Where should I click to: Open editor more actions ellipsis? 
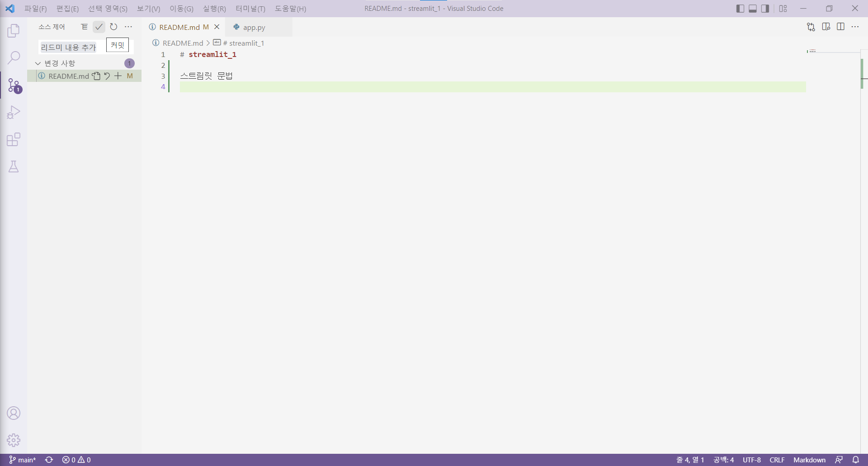click(855, 27)
